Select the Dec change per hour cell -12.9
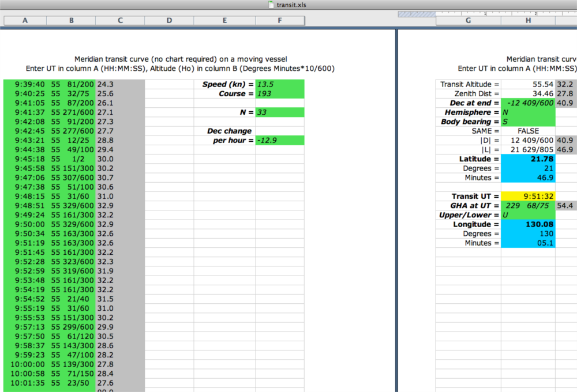 279,141
